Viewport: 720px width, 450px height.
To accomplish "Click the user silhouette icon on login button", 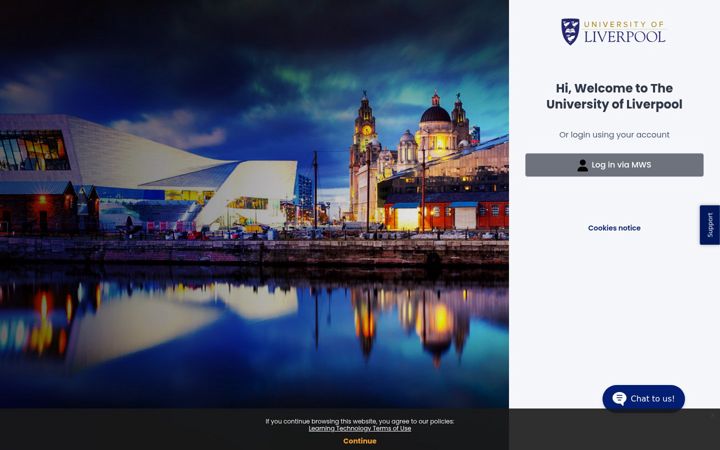I will point(582,165).
